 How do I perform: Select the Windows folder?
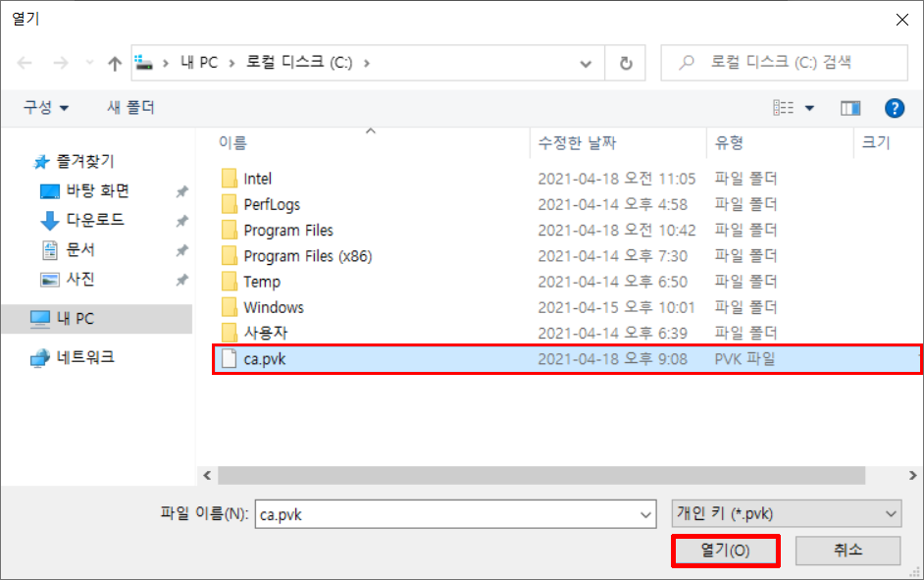click(x=274, y=308)
